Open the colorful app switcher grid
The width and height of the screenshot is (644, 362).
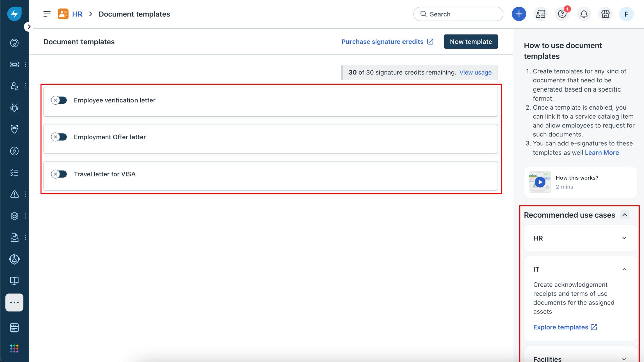[14, 349]
